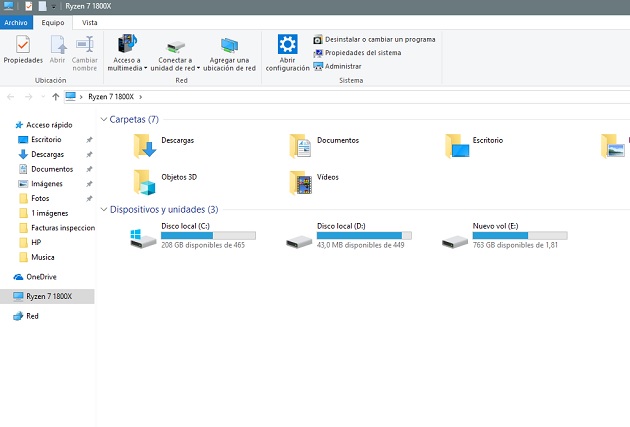Open the Archivo menu tab

(x=16, y=22)
